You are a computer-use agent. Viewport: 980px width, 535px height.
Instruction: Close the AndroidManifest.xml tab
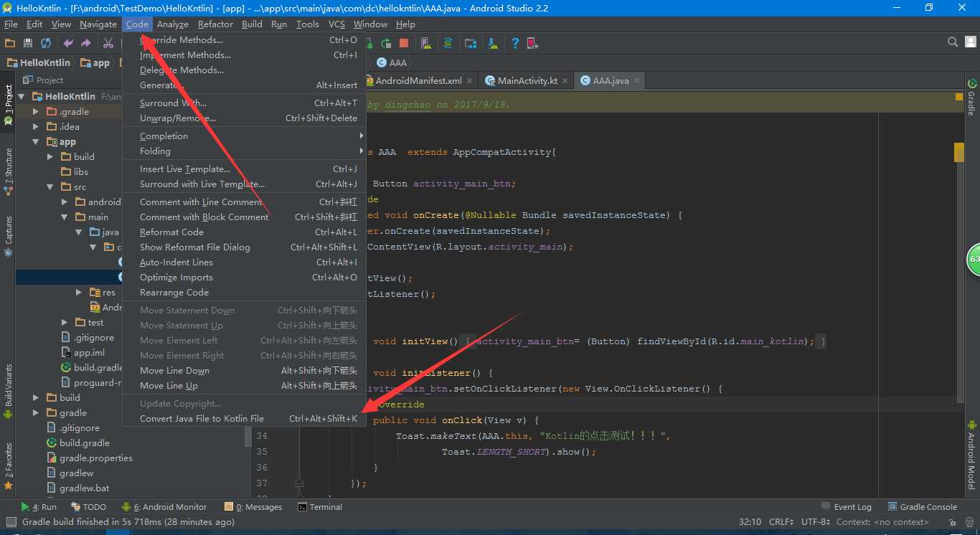click(x=471, y=81)
